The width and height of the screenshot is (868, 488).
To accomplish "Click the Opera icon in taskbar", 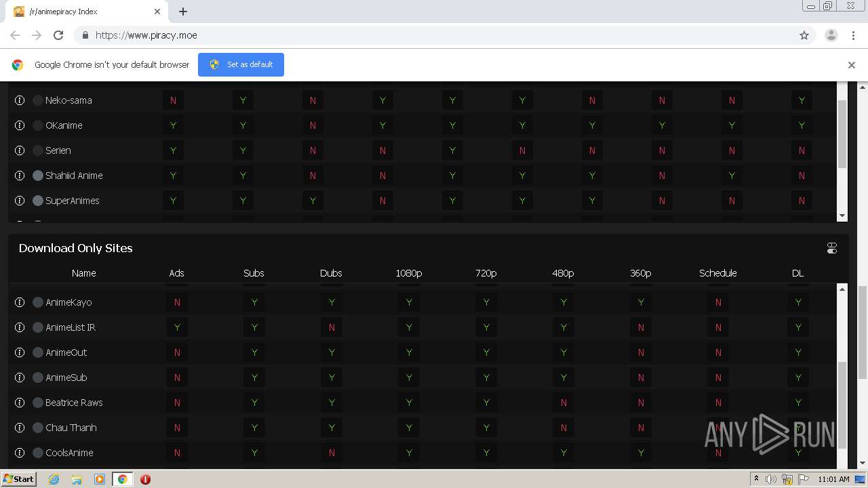I will (x=145, y=479).
